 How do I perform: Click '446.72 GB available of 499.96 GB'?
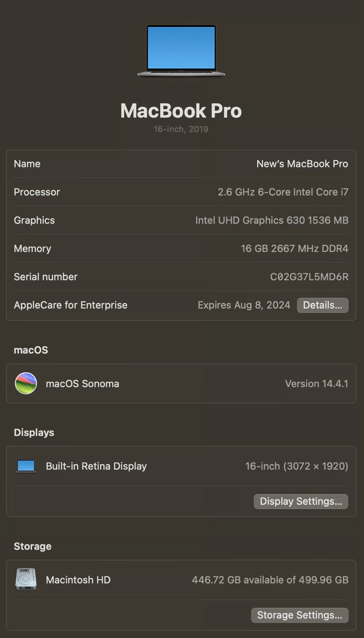(x=270, y=580)
